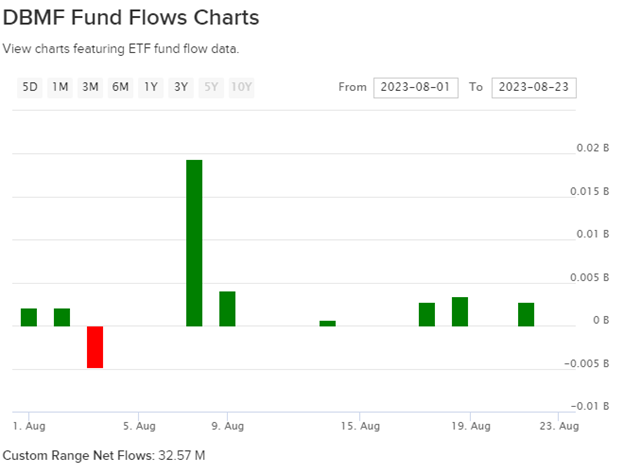This screenshot has height=475, width=624.
Task: Select the 5D time range button
Action: coord(30,87)
